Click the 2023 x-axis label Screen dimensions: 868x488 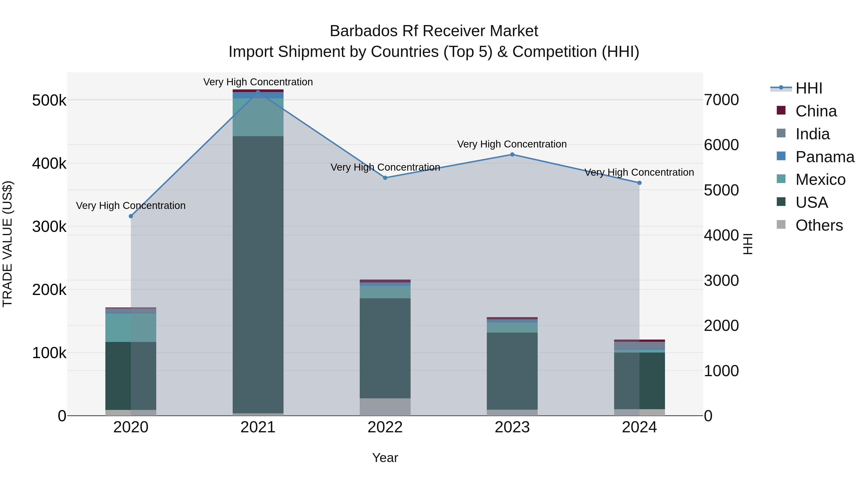coord(512,427)
